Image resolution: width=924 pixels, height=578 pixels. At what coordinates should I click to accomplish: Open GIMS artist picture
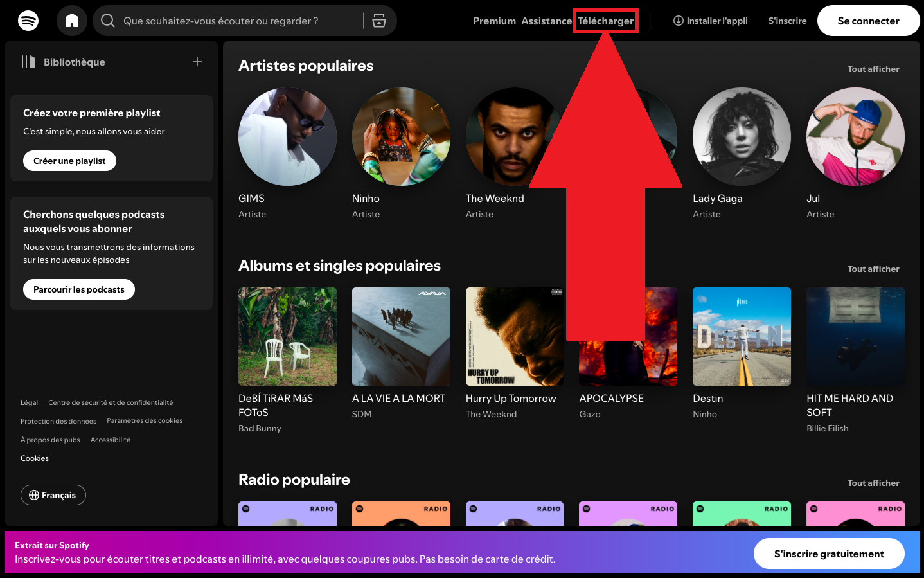287,136
